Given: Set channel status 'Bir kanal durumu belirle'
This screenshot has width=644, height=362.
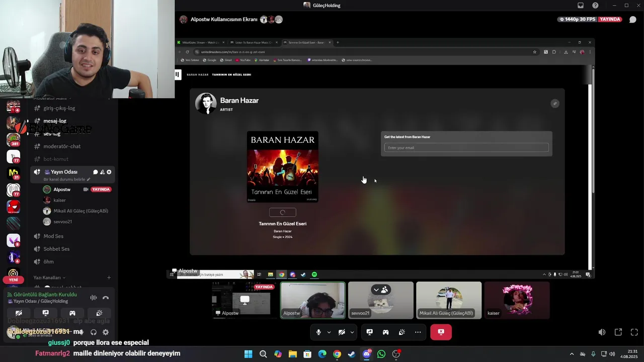Looking at the screenshot, I should (x=67, y=179).
